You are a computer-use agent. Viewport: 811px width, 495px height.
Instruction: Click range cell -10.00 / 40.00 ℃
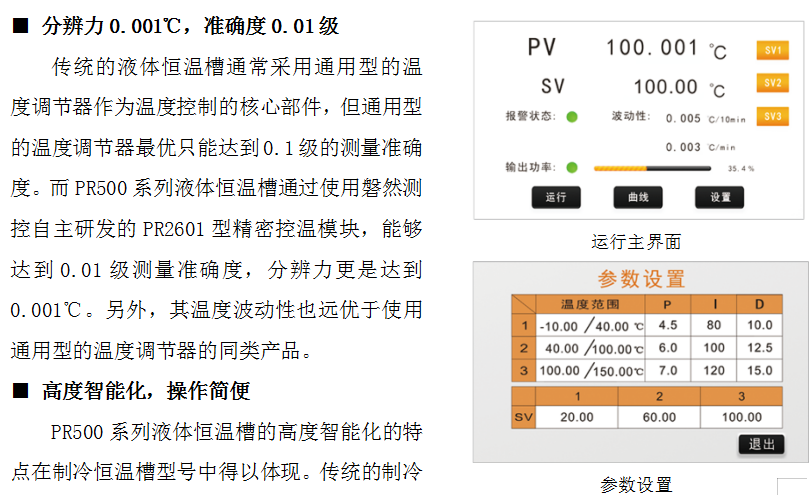[590, 325]
